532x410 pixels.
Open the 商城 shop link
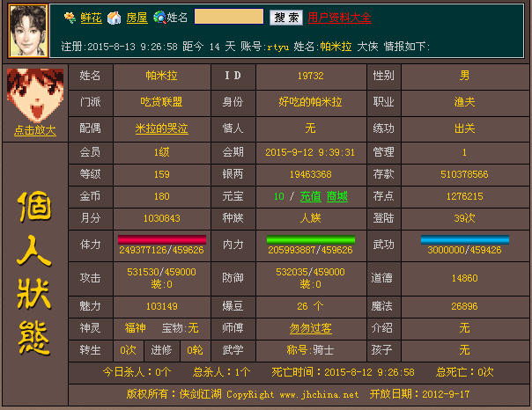(x=337, y=196)
